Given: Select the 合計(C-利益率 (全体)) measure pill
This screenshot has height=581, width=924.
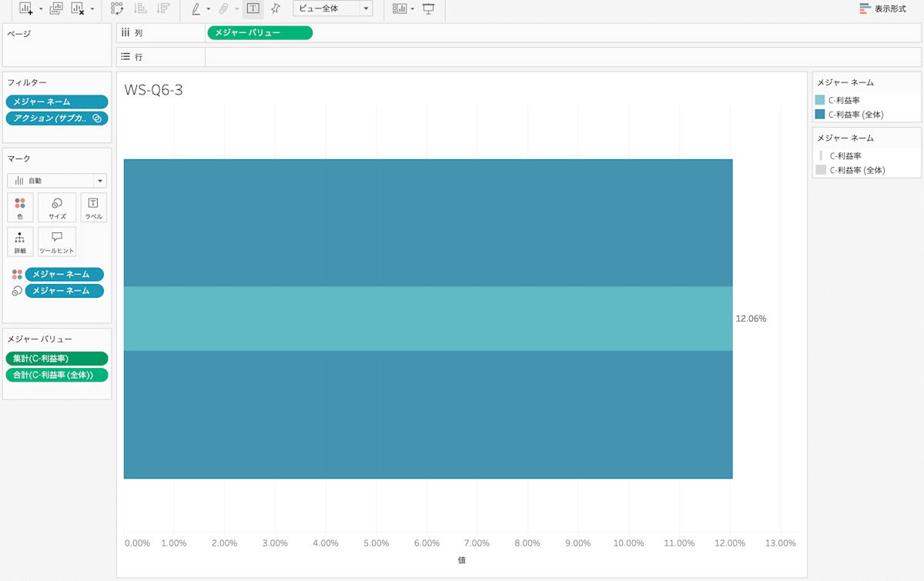Looking at the screenshot, I should click(57, 376).
